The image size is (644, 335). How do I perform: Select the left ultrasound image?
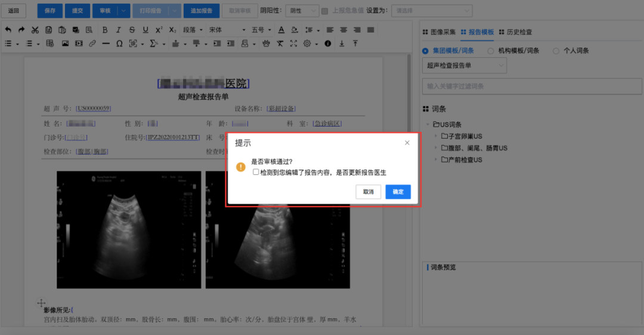[x=129, y=230]
